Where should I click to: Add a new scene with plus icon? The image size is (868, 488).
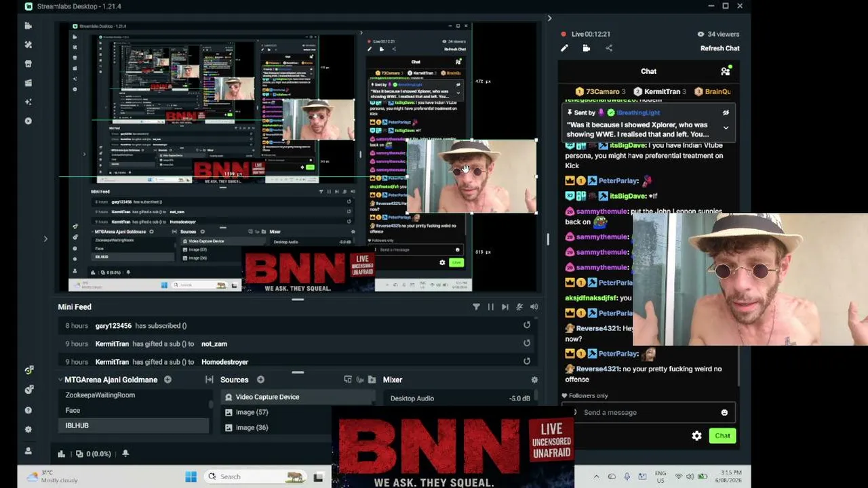167,380
